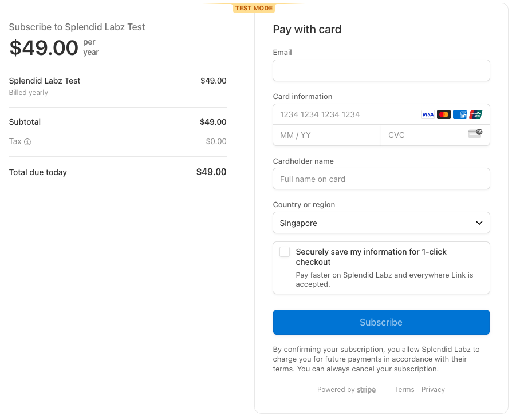516x420 pixels.
Task: Click the CVC card hint icon
Action: tap(475, 134)
